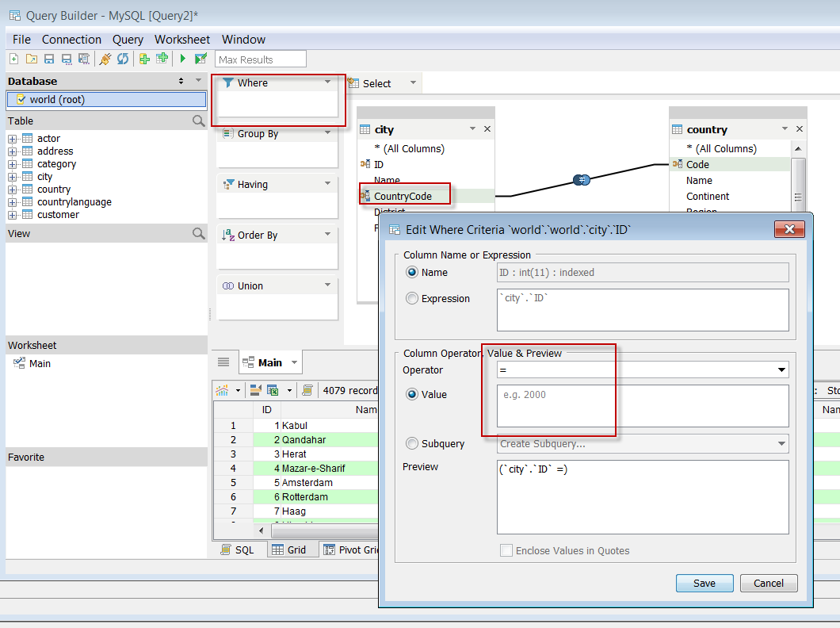Click the Connect plug icon in toolbar

pos(105,59)
